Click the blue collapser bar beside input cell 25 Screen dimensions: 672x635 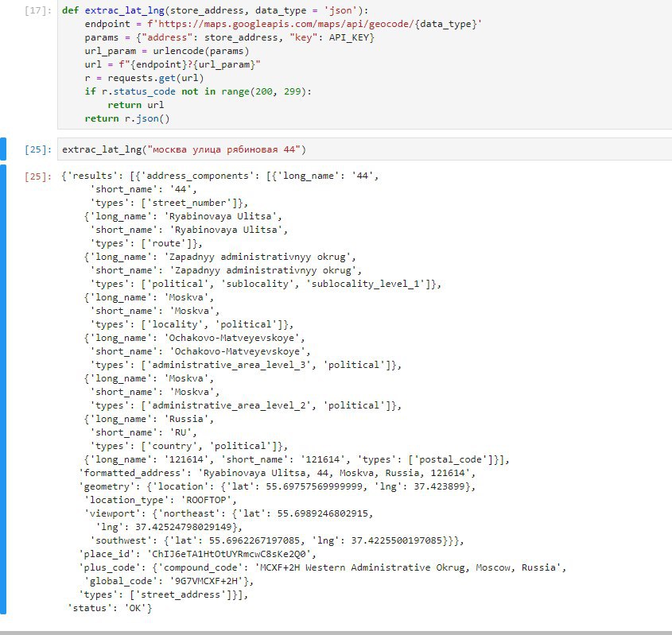(x=3, y=149)
